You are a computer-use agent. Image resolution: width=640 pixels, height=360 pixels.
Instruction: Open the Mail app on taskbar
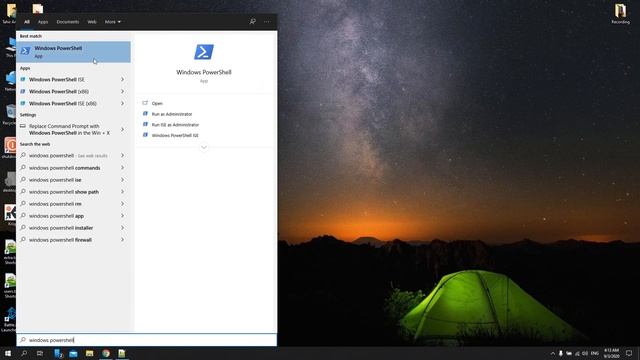73,353
